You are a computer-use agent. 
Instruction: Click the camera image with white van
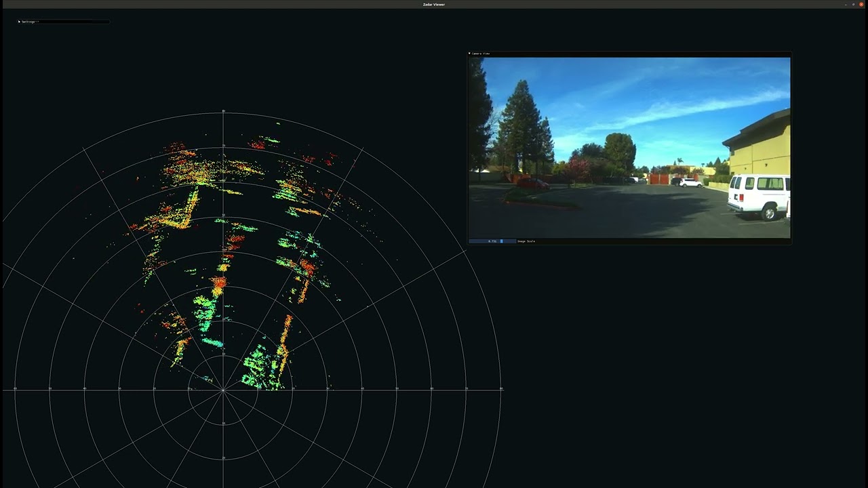629,148
